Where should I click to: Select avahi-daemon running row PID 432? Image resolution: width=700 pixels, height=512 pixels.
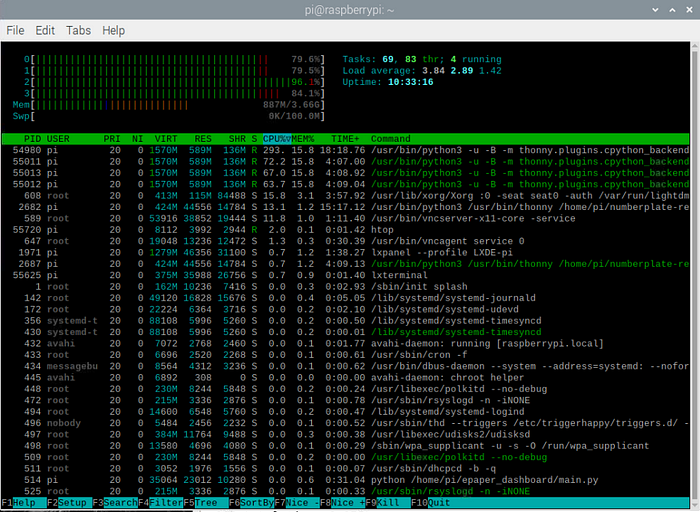(x=346, y=344)
